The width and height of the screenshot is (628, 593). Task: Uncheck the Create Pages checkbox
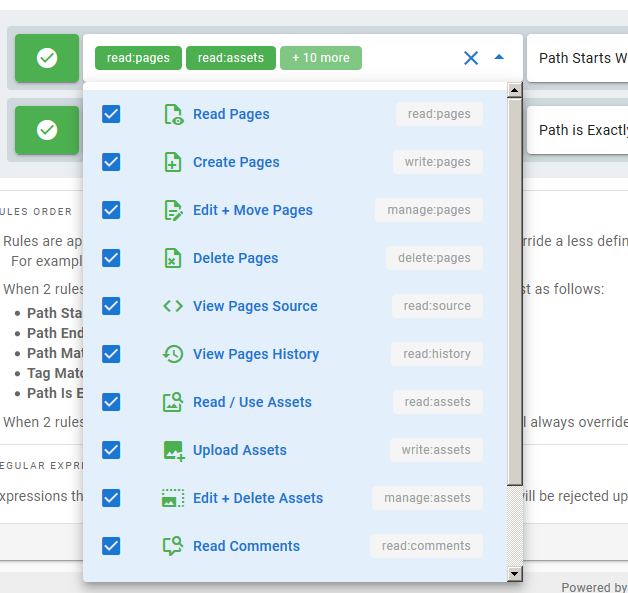pos(111,162)
